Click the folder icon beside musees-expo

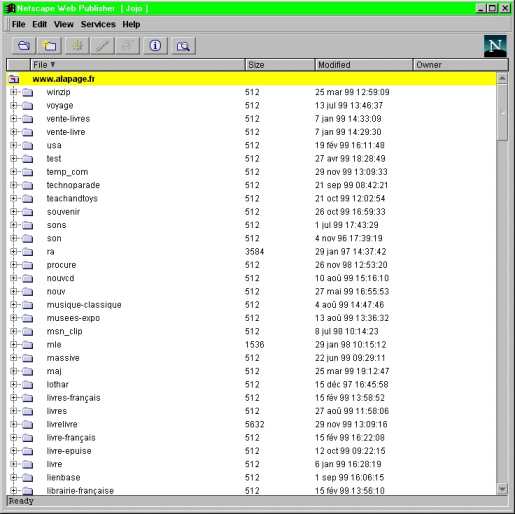(x=28, y=318)
